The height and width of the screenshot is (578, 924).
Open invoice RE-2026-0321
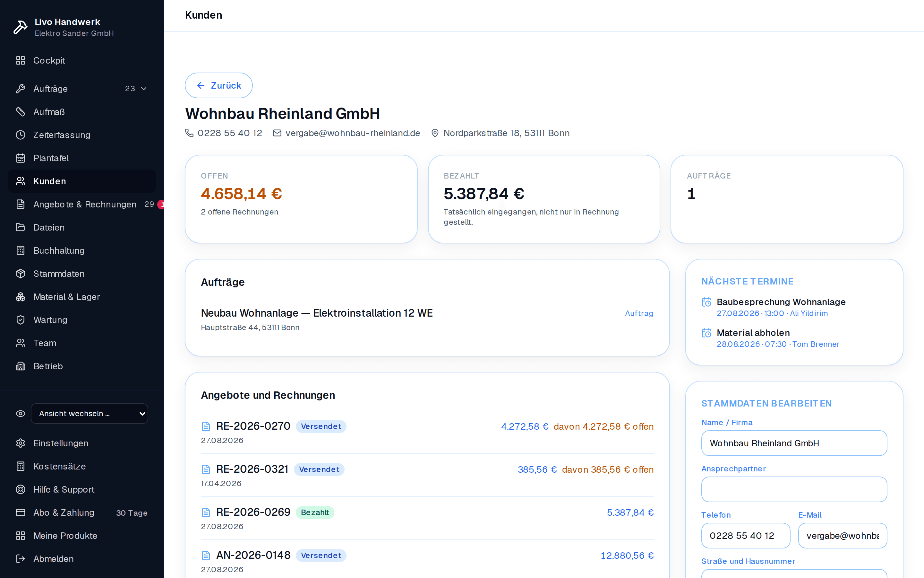click(427, 475)
